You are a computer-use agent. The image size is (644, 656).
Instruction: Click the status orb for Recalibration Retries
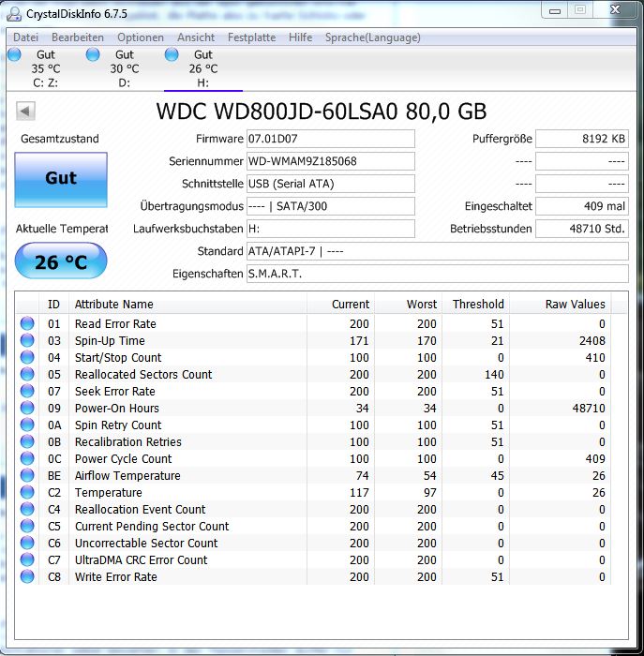[27, 441]
